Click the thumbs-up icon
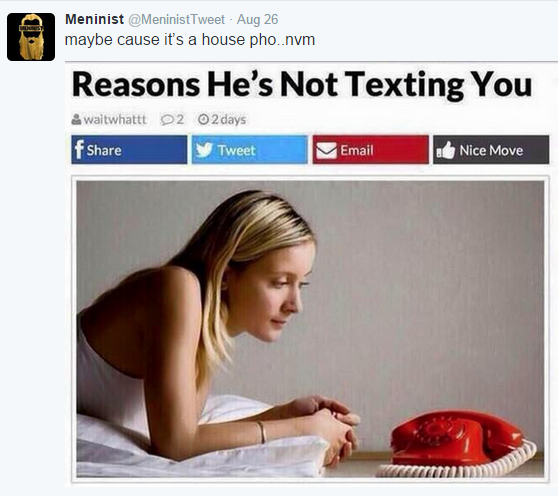This screenshot has width=558, height=496. 446,150
